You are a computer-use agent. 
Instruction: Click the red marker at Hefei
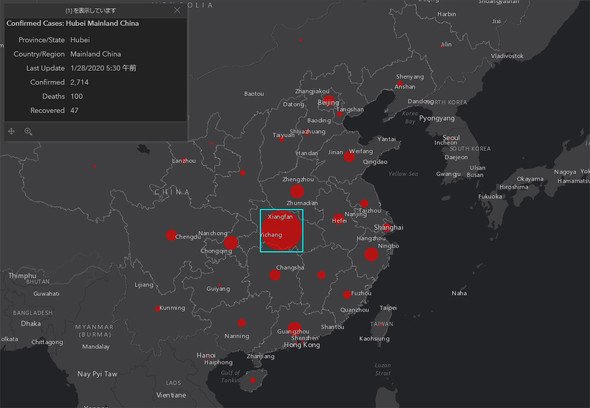pos(338,219)
